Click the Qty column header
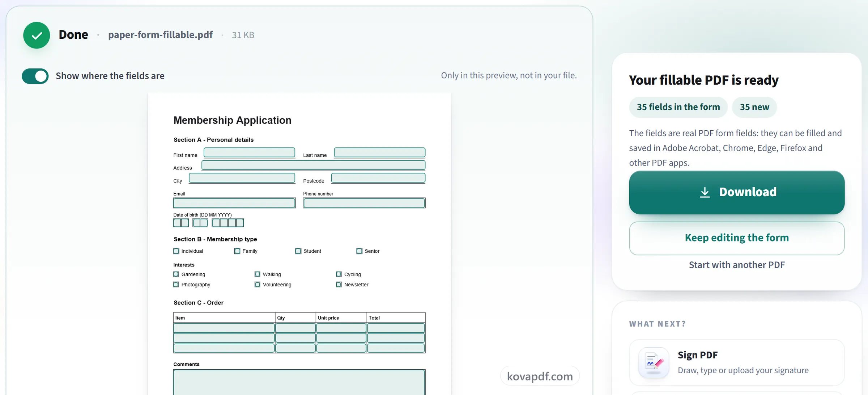Viewport: 868px width, 395px height. coord(281,318)
